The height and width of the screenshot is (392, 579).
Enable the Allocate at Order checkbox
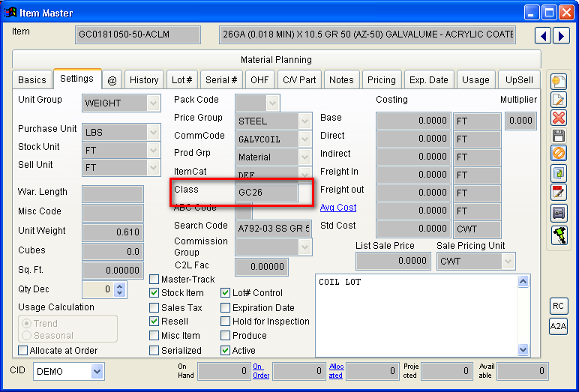click(23, 350)
